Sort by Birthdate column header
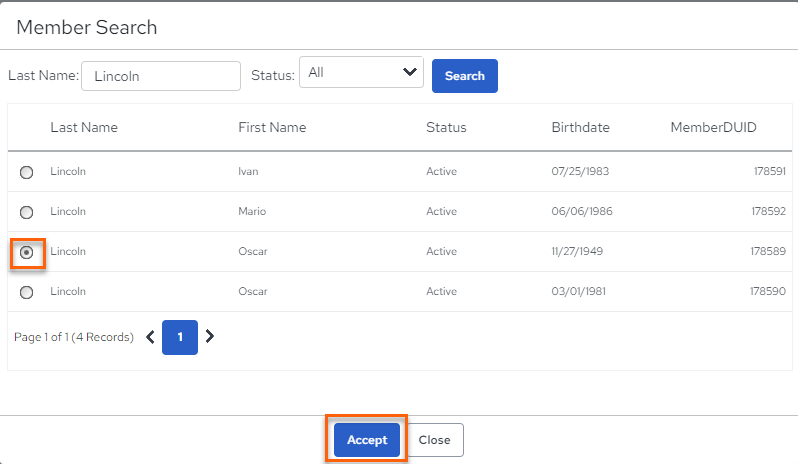The height and width of the screenshot is (464, 798). click(x=581, y=127)
